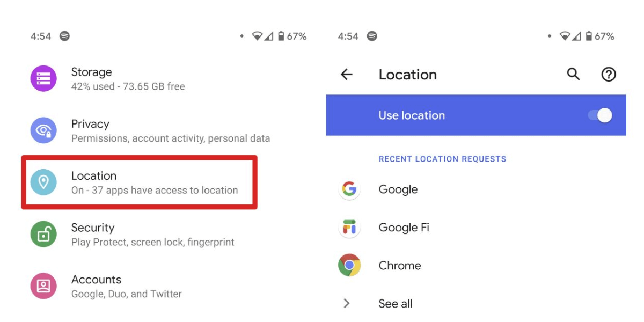Open the Storage settings icon

click(43, 78)
